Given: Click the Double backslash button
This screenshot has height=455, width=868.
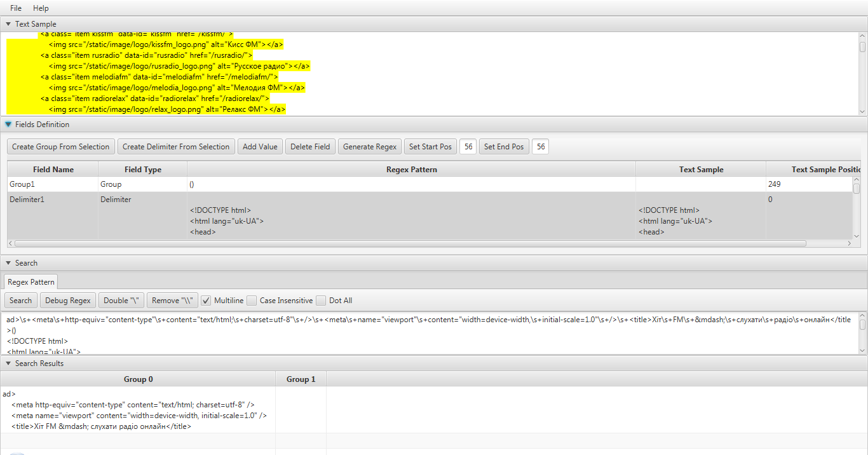Looking at the screenshot, I should [x=121, y=301].
